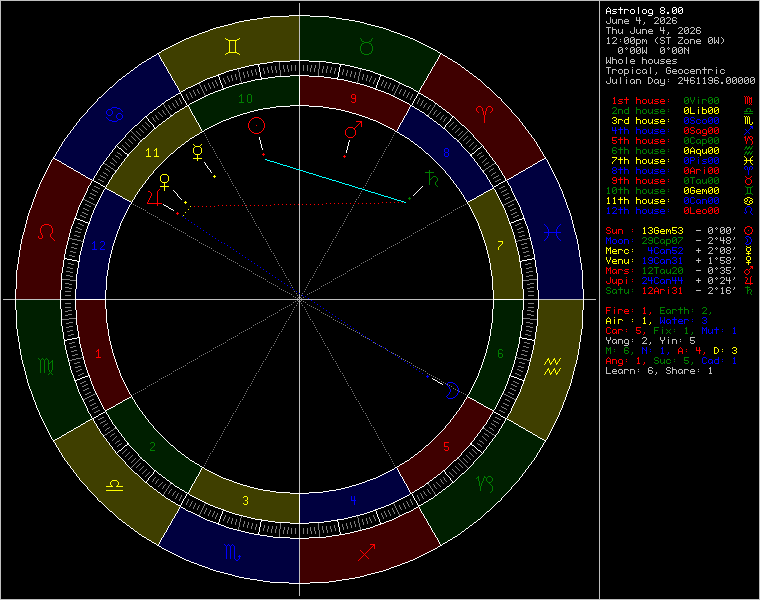Click house number 3 on the wheel
The width and height of the screenshot is (760, 600).
coord(245,501)
